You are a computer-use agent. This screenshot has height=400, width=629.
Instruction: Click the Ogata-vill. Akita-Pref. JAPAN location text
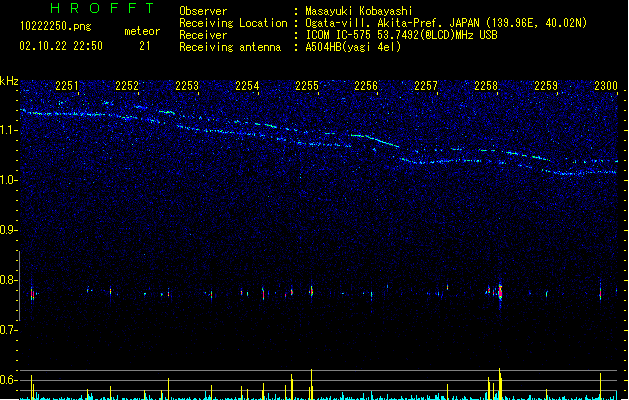tap(446, 23)
